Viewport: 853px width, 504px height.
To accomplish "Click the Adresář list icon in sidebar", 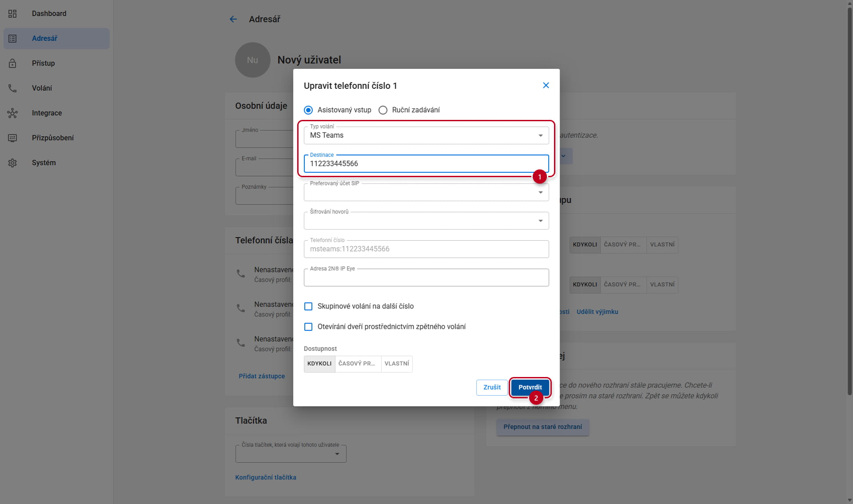I will click(x=12, y=39).
